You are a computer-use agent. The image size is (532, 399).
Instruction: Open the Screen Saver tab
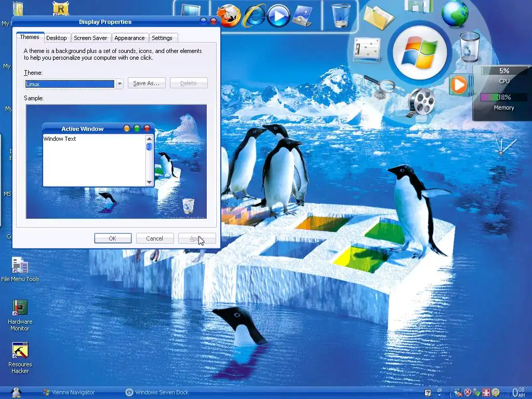(x=90, y=38)
